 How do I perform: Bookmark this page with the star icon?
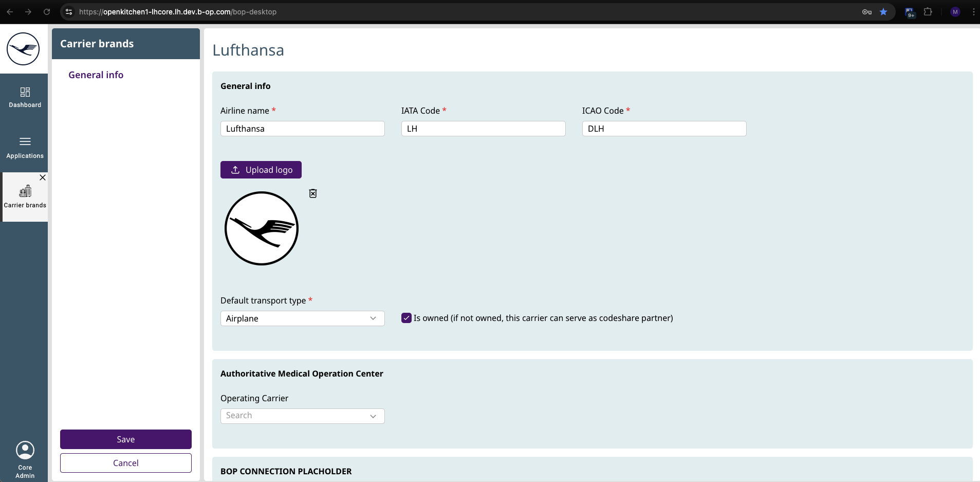point(883,12)
